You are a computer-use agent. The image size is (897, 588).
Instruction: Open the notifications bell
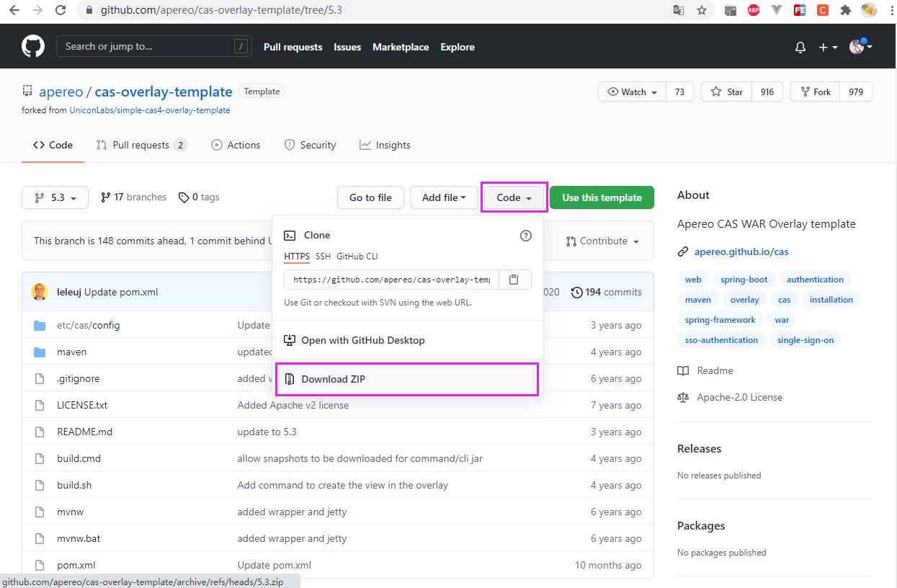coord(800,47)
